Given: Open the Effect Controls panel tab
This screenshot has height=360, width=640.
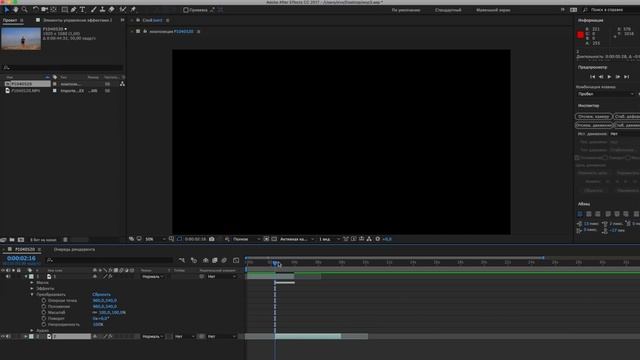Looking at the screenshot, I should [x=77, y=20].
